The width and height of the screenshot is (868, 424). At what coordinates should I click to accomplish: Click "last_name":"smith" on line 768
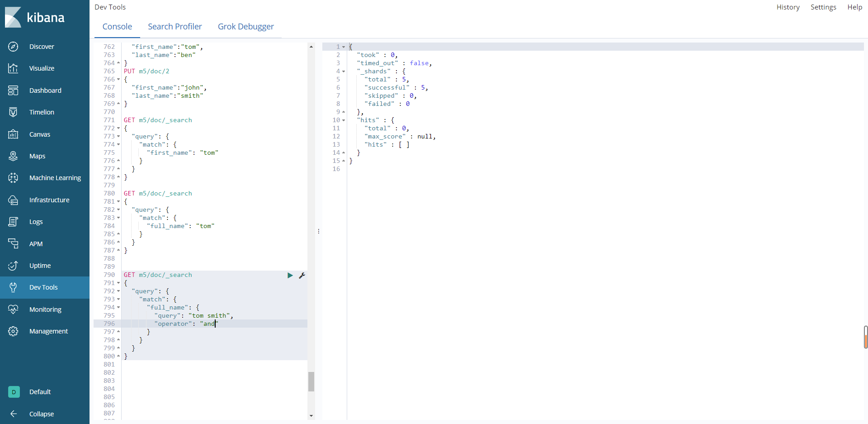(167, 95)
